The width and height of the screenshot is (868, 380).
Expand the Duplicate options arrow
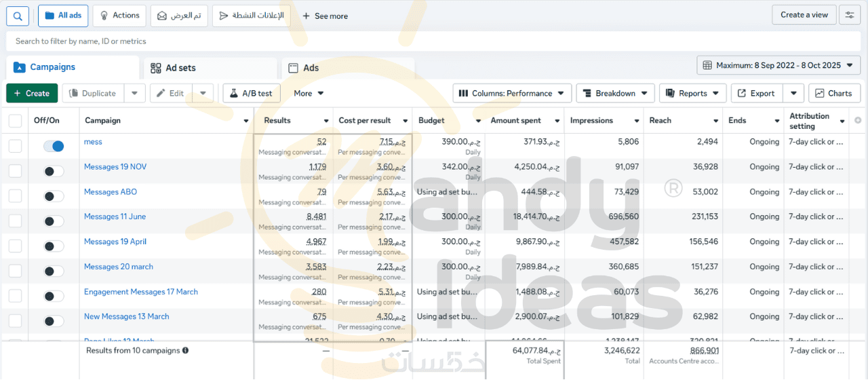pos(135,93)
